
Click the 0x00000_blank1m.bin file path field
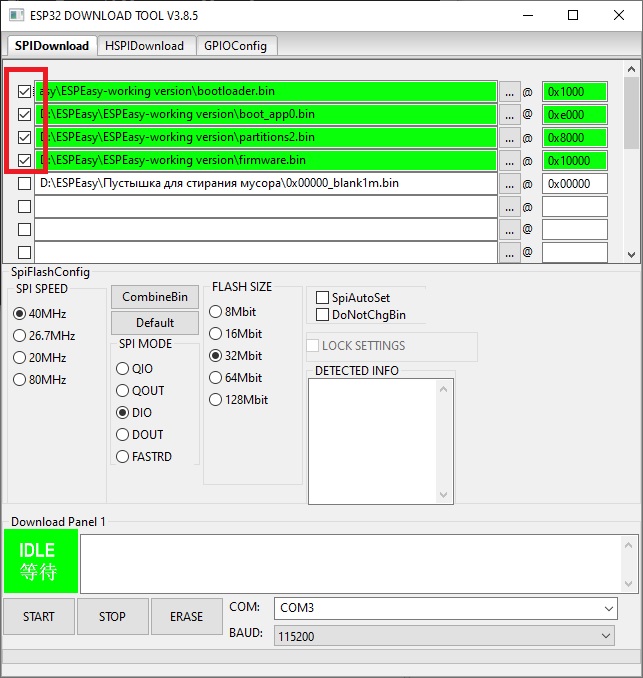(x=266, y=183)
